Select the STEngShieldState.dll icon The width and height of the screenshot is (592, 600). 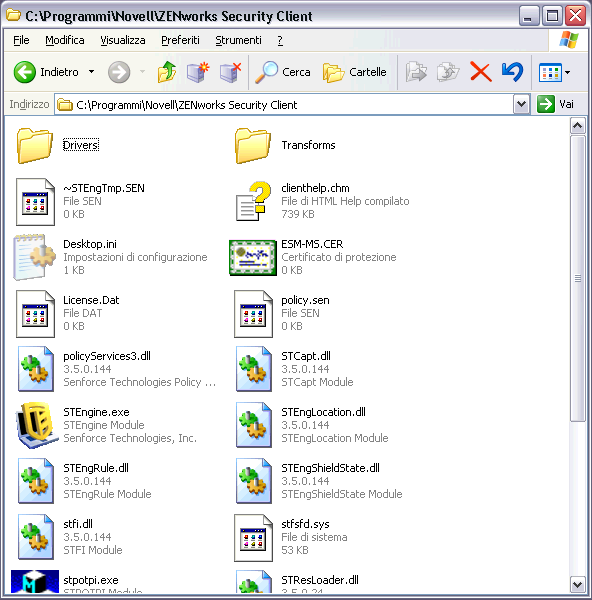tap(254, 481)
